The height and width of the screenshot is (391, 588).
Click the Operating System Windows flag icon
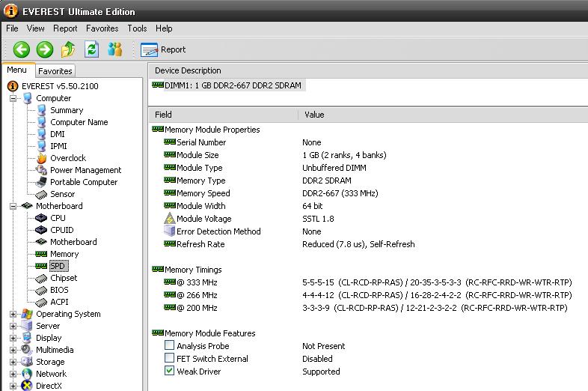[27, 314]
